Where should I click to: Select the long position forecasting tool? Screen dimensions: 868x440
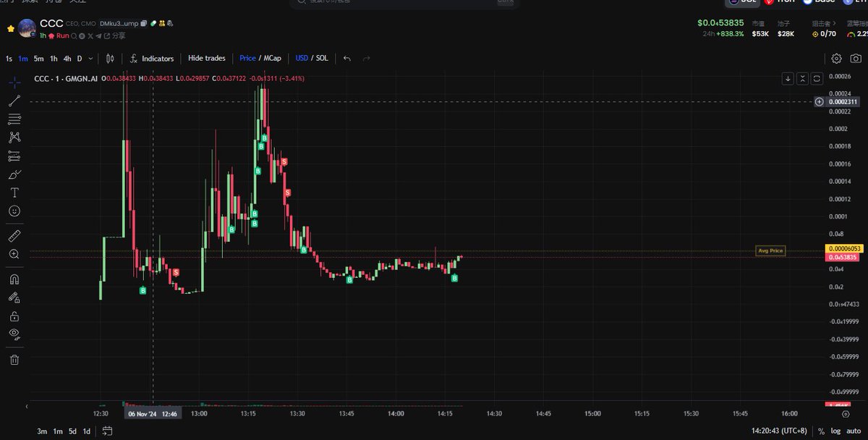(14, 156)
